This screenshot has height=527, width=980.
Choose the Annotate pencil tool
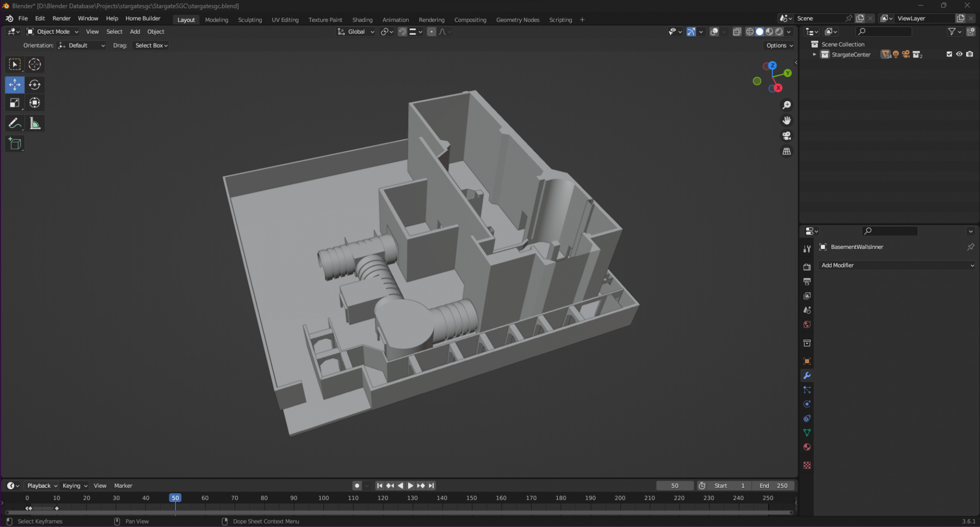[14, 124]
